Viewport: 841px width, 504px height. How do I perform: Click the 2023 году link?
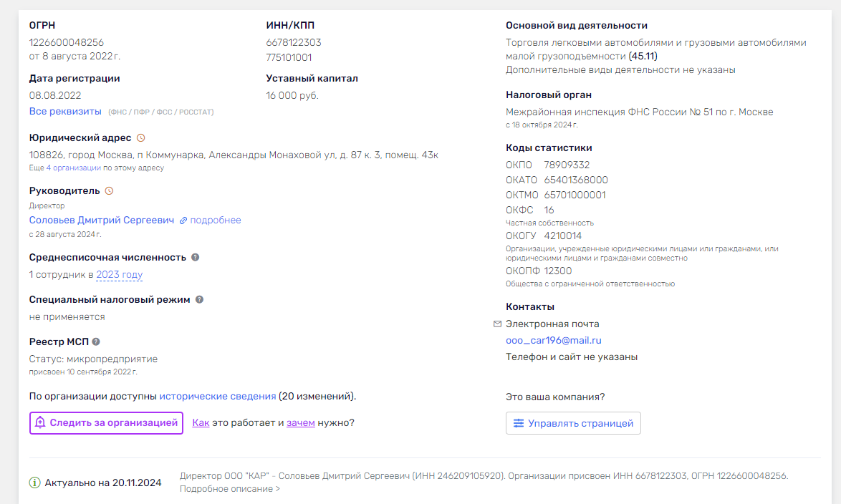tap(120, 274)
